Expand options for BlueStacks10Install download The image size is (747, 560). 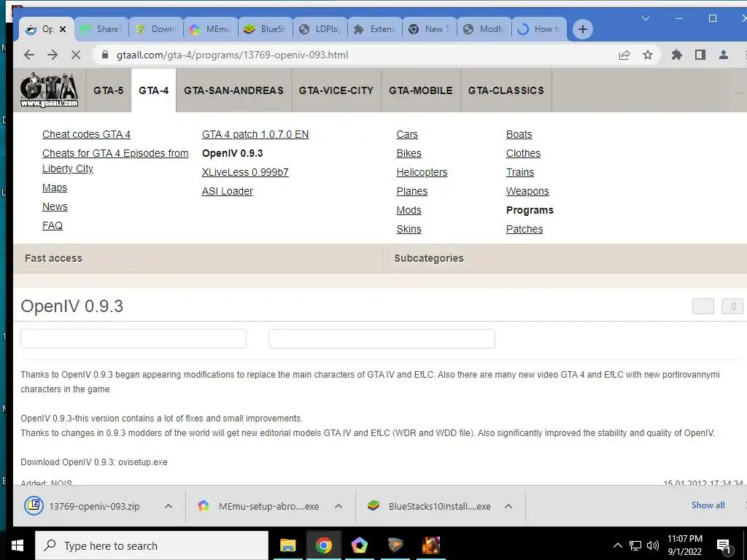click(508, 506)
